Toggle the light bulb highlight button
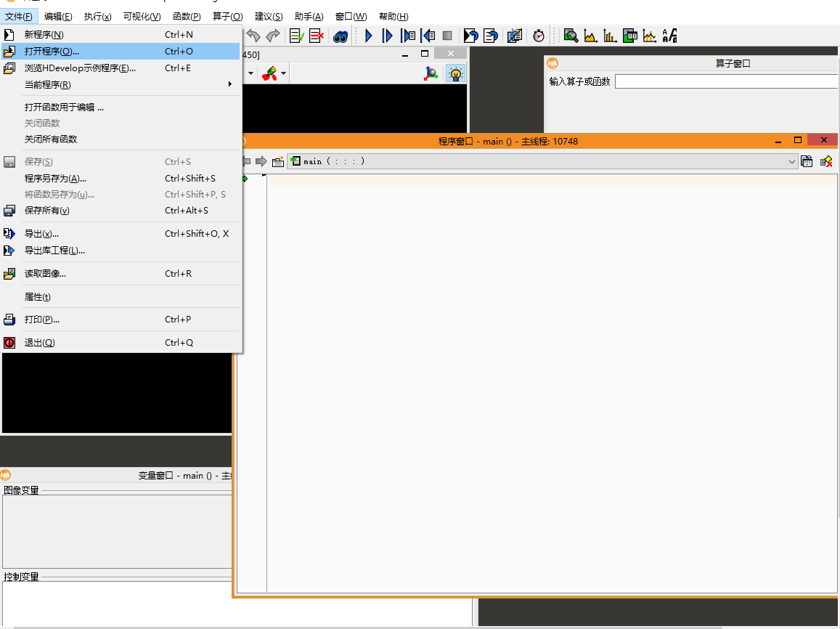The width and height of the screenshot is (840, 629). click(x=455, y=73)
